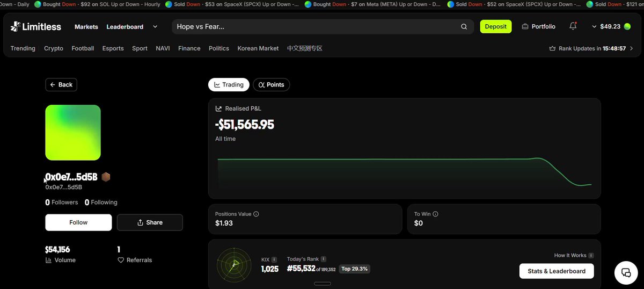Select the Finance category

(x=189, y=48)
